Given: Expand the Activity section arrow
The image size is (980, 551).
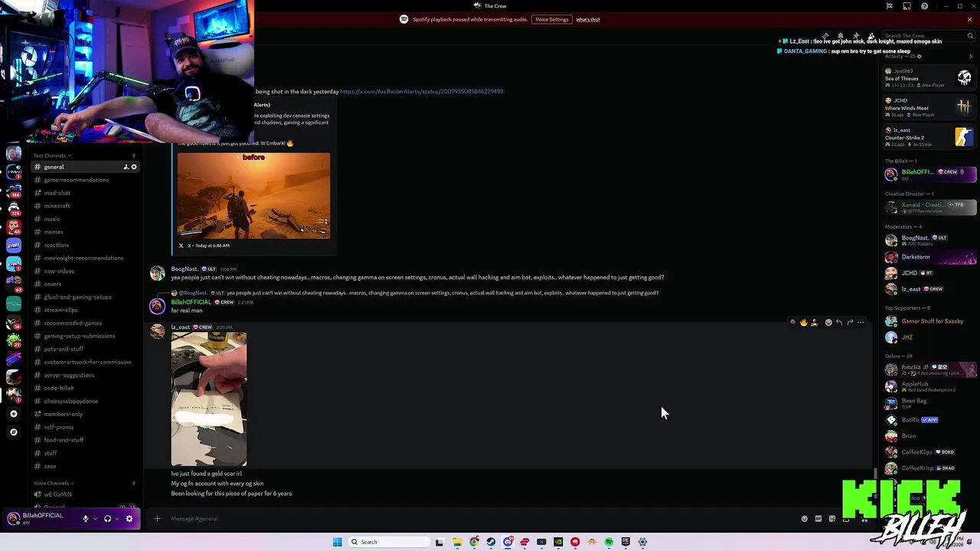Looking at the screenshot, I should click(971, 57).
